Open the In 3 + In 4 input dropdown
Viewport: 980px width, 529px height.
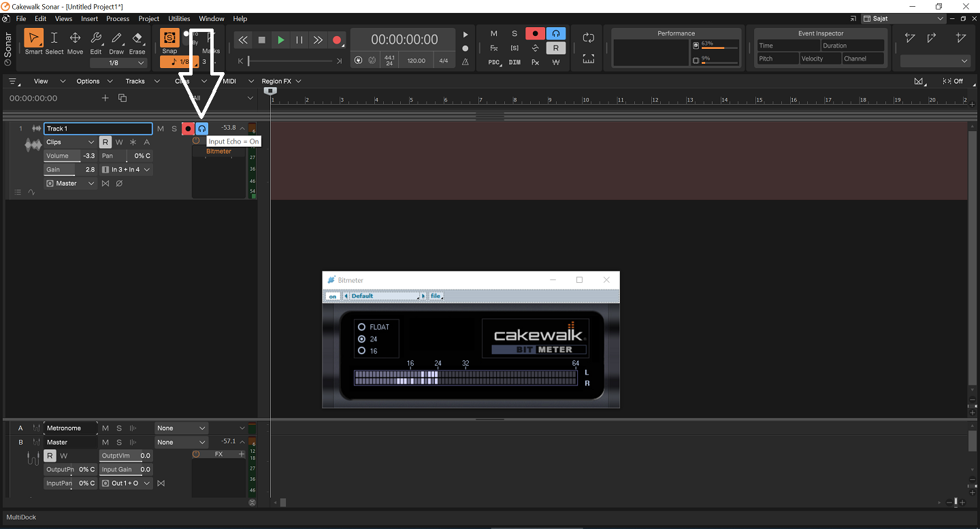(x=127, y=169)
